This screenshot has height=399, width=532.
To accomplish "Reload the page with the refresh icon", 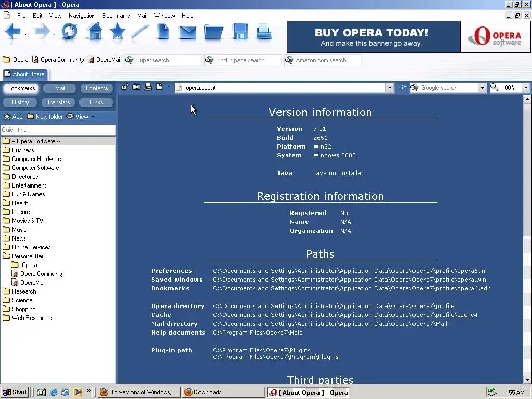I will (x=69, y=32).
